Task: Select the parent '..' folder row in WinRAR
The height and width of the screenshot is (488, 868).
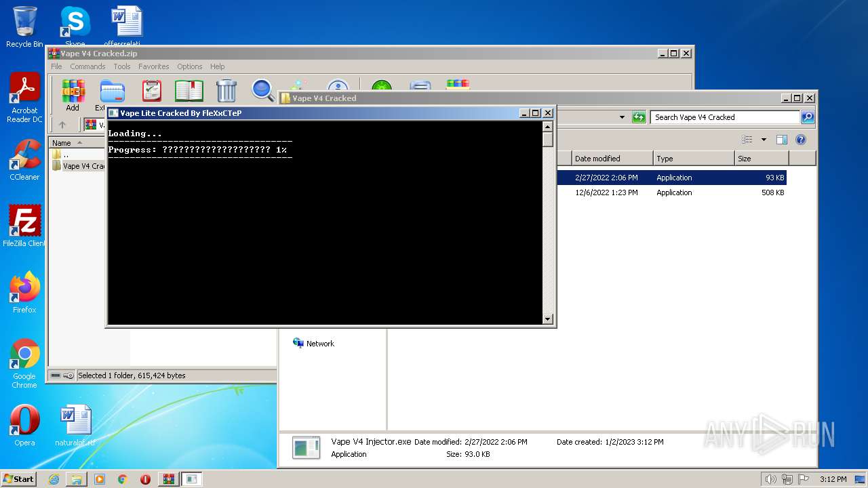Action: tap(77, 155)
